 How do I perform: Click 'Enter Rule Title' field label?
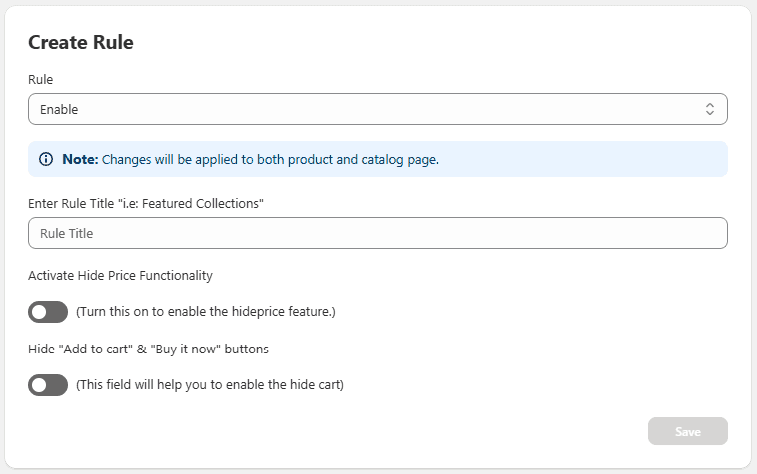[x=146, y=204]
